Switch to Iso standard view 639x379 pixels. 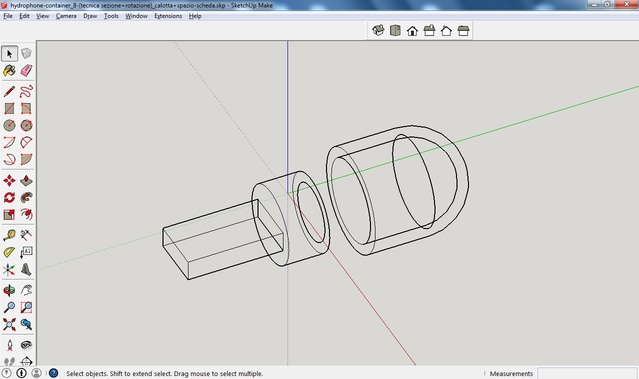click(378, 31)
